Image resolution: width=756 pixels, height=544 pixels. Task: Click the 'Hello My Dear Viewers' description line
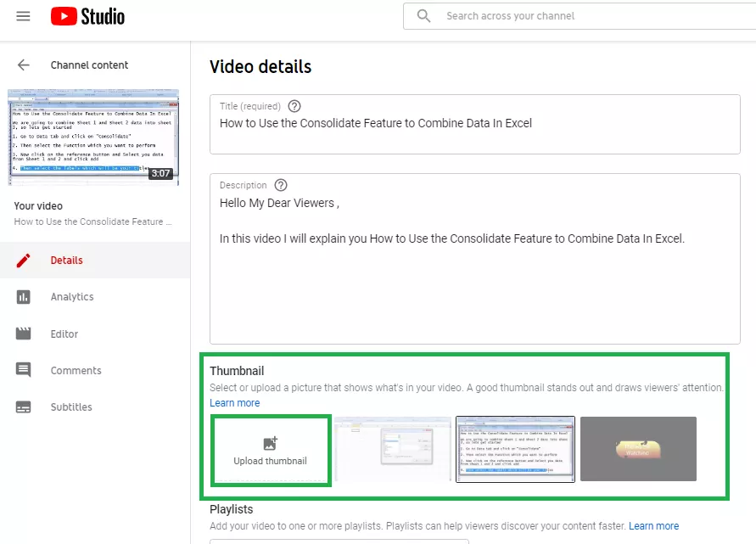click(279, 203)
